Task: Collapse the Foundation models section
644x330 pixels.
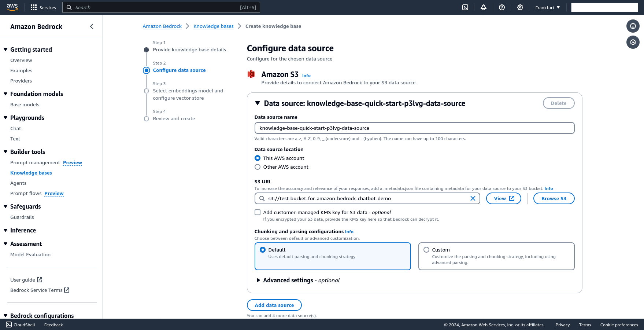Action: 5,94
